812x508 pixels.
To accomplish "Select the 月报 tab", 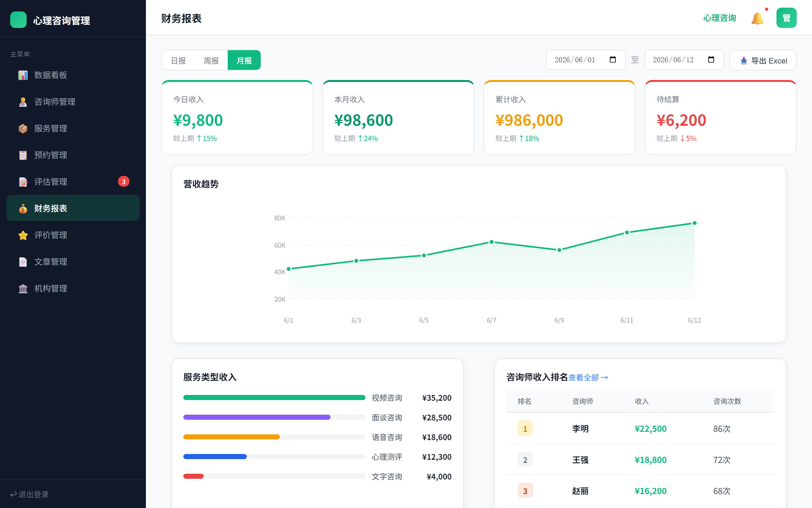I will 244,60.
